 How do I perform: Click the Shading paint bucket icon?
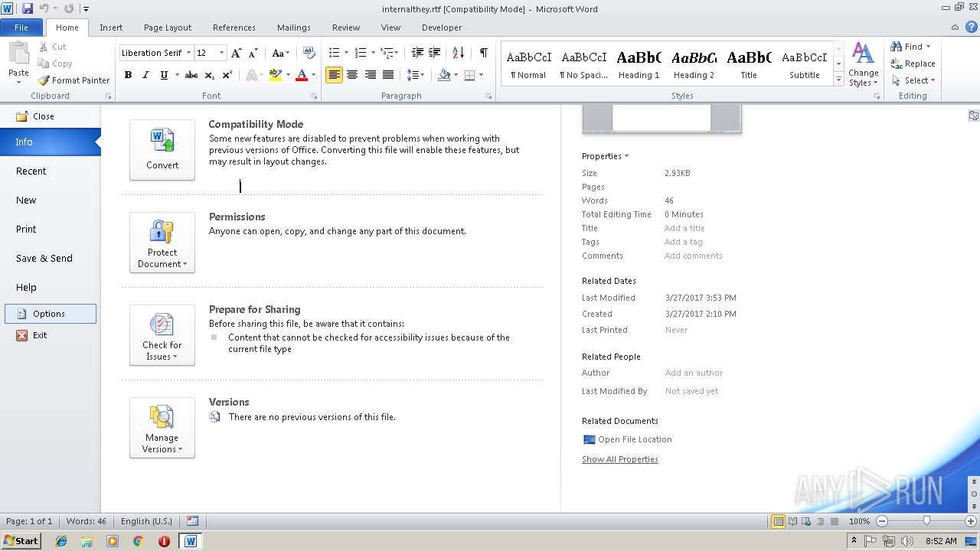444,75
